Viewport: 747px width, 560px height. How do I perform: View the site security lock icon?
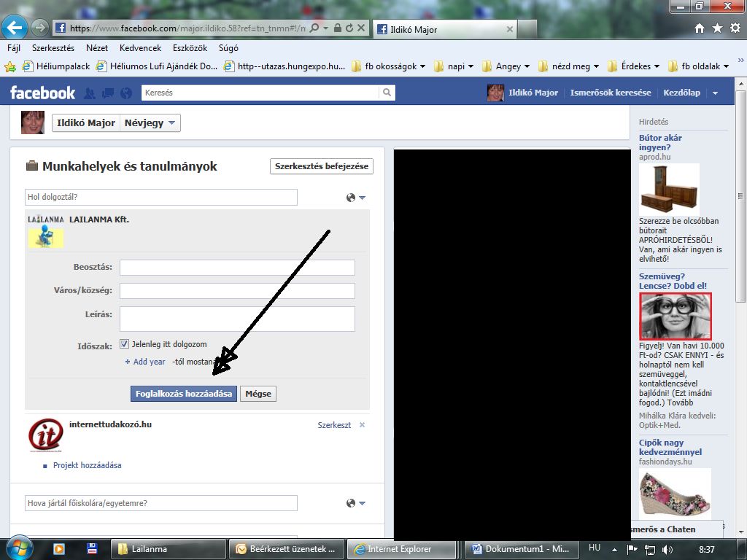coord(337,28)
